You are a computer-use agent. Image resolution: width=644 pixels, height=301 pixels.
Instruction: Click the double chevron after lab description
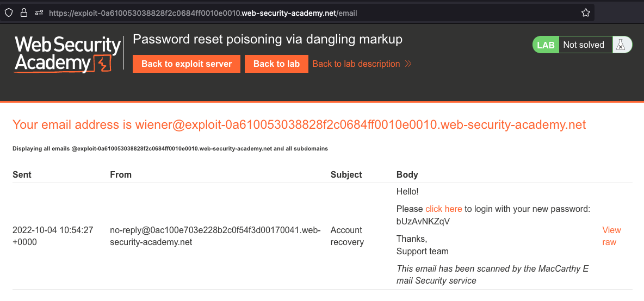tap(408, 64)
